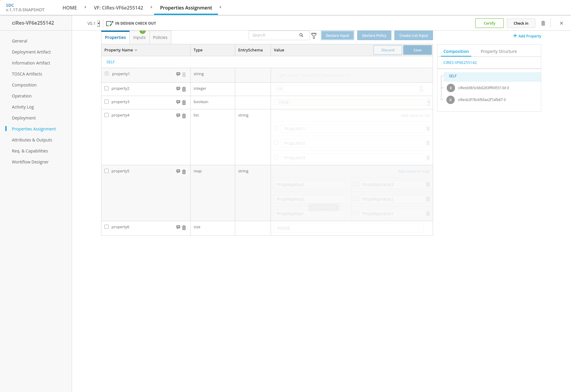
Task: Delete property6 via trash icon
Action: tap(184, 228)
